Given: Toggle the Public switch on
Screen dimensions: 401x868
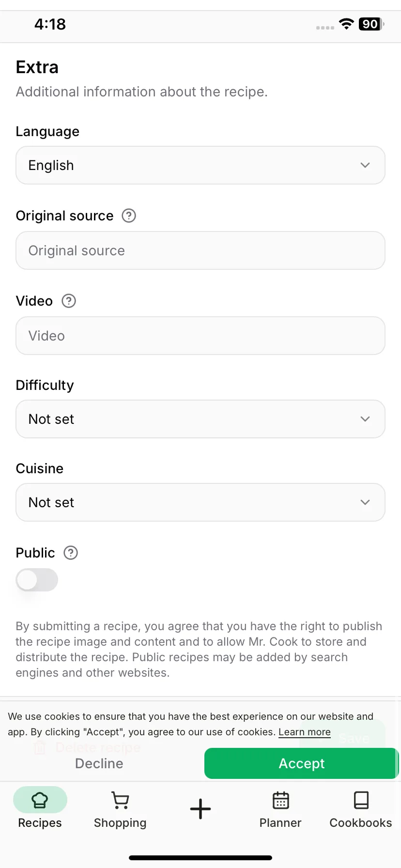Looking at the screenshot, I should [x=37, y=580].
